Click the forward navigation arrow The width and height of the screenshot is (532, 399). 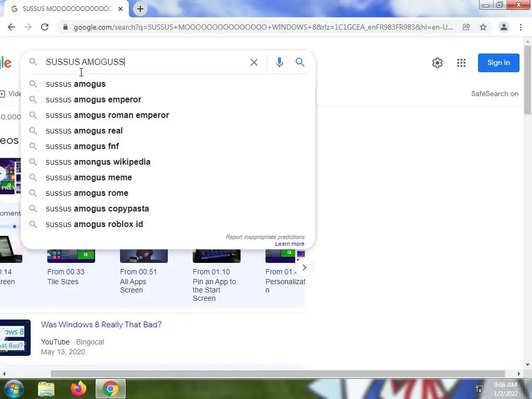28,27
